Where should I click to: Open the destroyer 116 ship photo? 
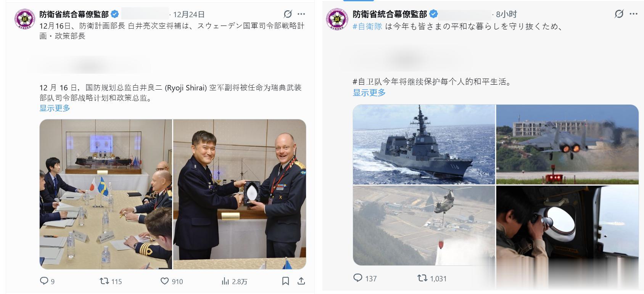click(x=423, y=145)
